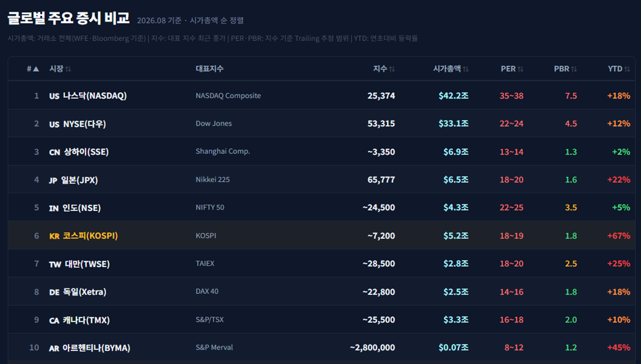Select the 대만(TWSE) market name
The width and height of the screenshot is (641, 364).
click(x=87, y=264)
